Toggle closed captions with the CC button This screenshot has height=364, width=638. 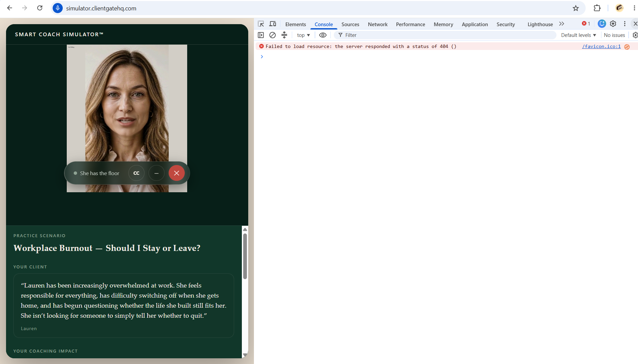(x=136, y=173)
